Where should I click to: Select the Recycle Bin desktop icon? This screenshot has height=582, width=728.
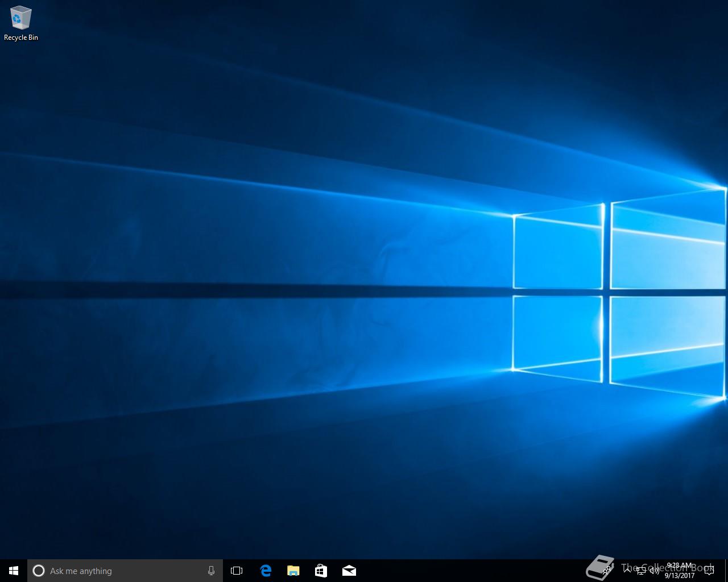21,18
